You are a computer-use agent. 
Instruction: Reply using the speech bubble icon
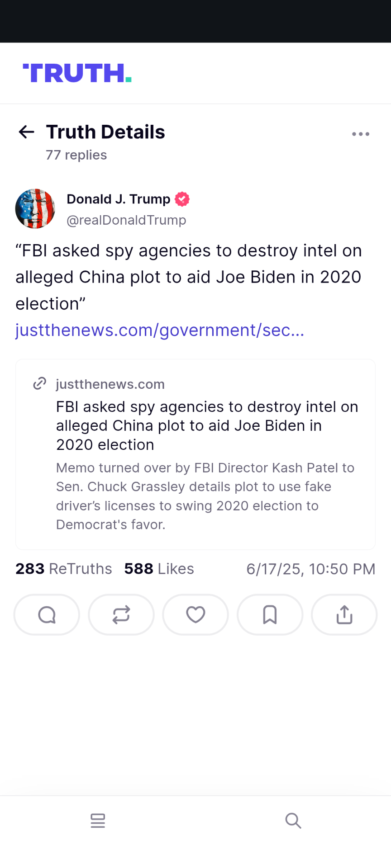[47, 615]
